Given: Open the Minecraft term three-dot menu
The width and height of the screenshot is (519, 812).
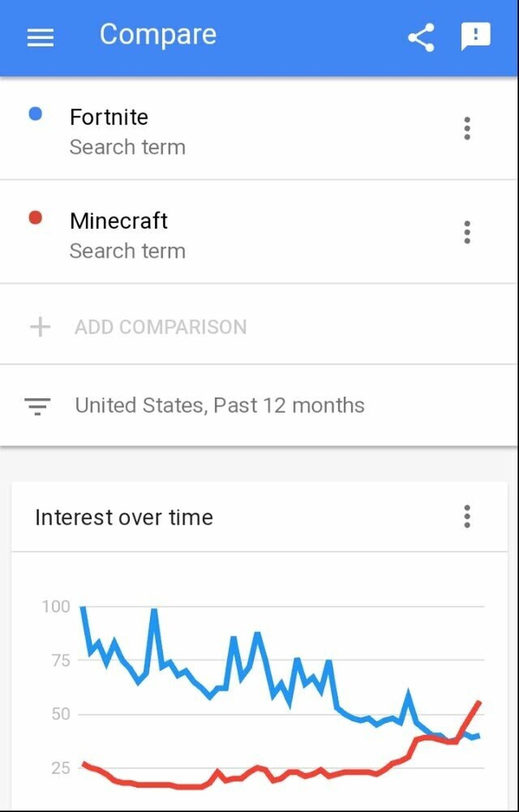Looking at the screenshot, I should point(467,232).
